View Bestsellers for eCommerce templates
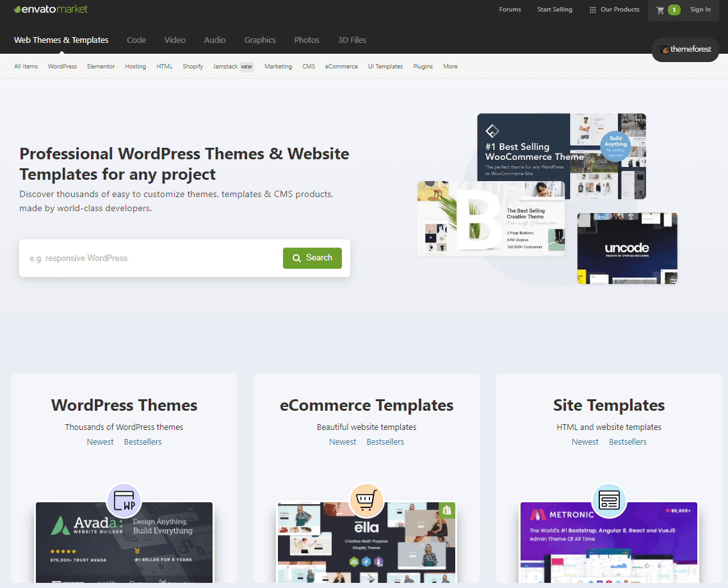 [x=385, y=442]
